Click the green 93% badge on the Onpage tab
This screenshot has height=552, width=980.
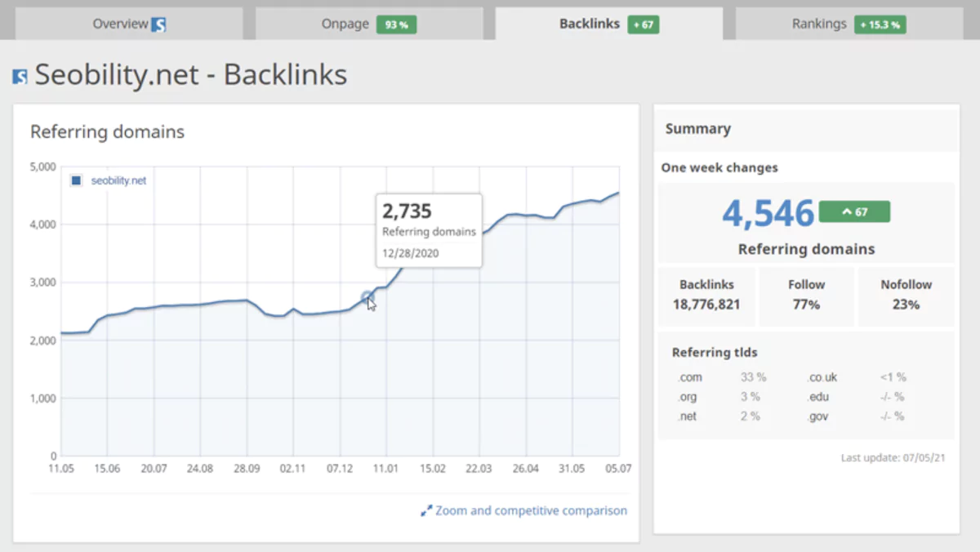[x=397, y=24]
